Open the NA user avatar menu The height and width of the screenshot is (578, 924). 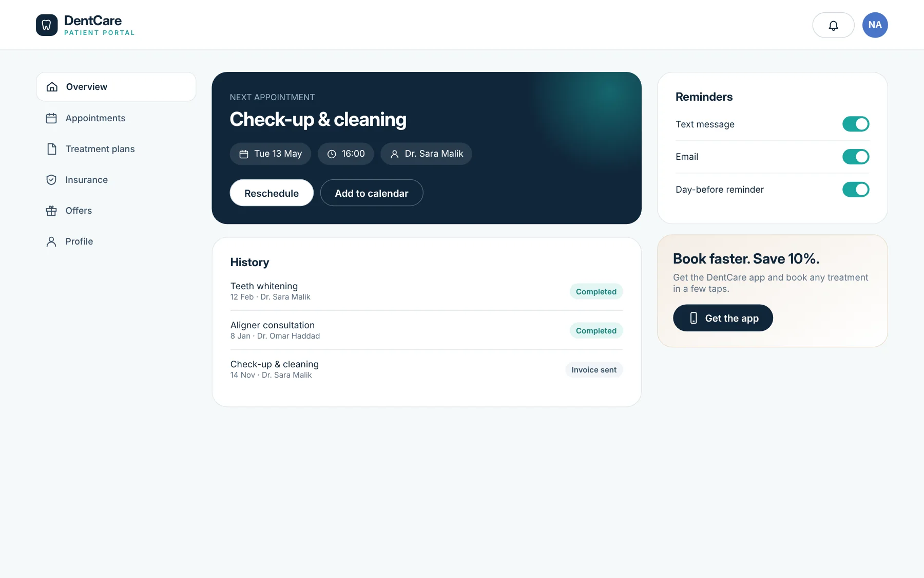pyautogui.click(x=875, y=25)
